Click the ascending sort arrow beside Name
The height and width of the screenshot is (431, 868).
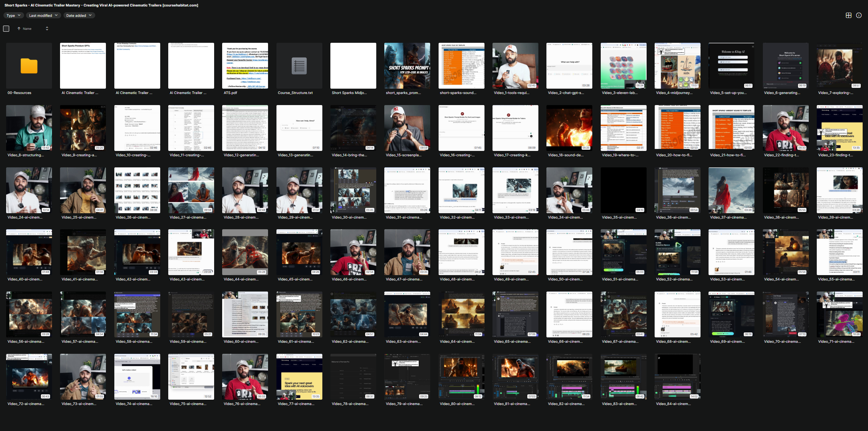[19, 29]
